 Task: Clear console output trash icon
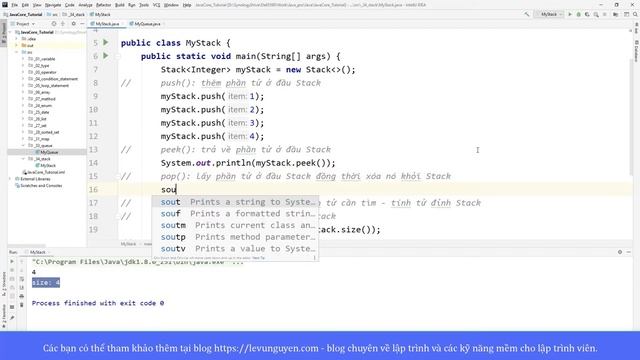tap(22, 305)
